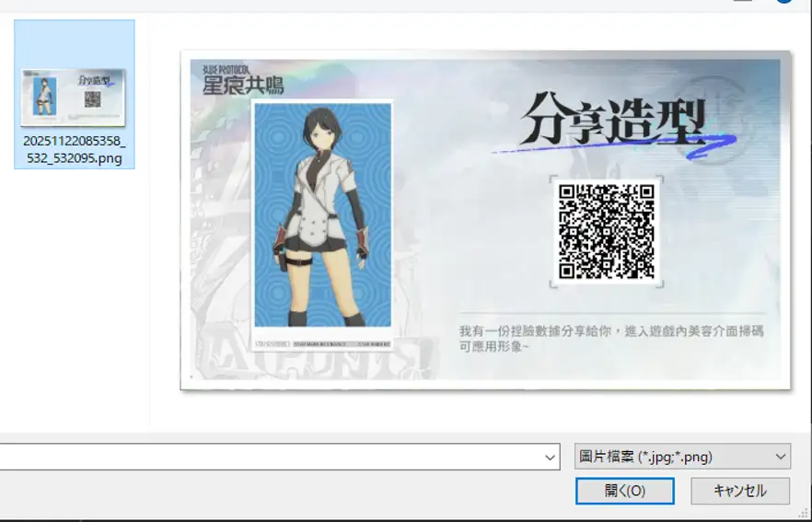Expand the file name history dropdown arrow
This screenshot has height=522, width=812.
coord(550,457)
